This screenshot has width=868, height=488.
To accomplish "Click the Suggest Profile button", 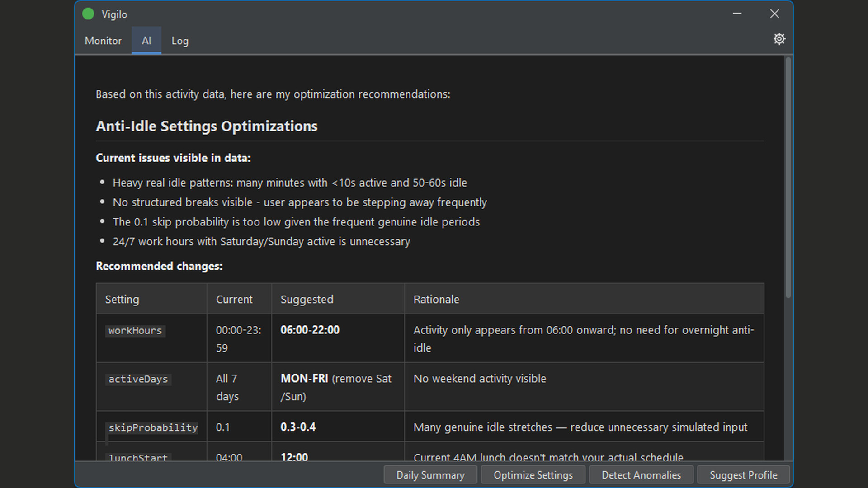I will (743, 475).
